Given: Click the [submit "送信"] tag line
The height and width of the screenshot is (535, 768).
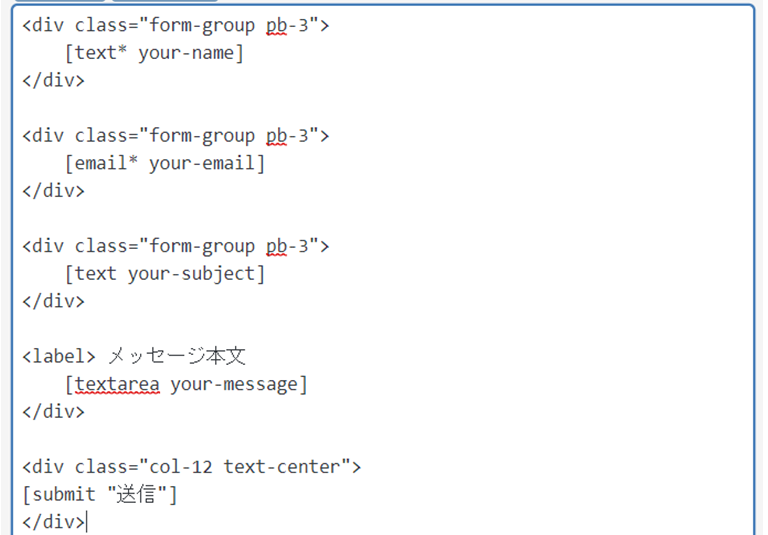Looking at the screenshot, I should click(x=99, y=494).
